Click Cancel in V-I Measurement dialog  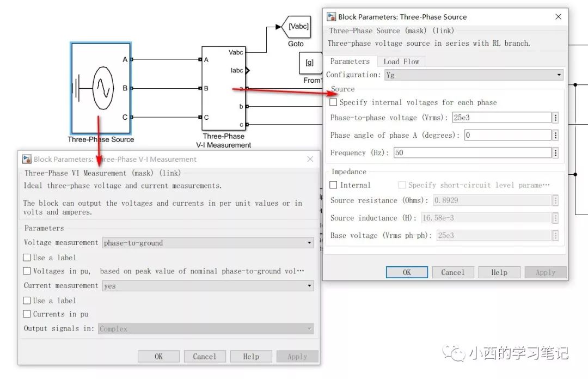coord(205,357)
